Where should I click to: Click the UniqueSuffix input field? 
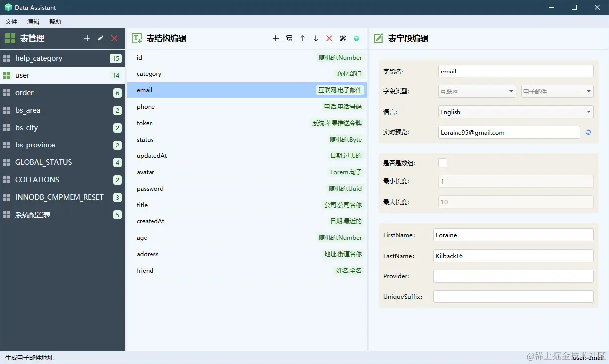(513, 296)
